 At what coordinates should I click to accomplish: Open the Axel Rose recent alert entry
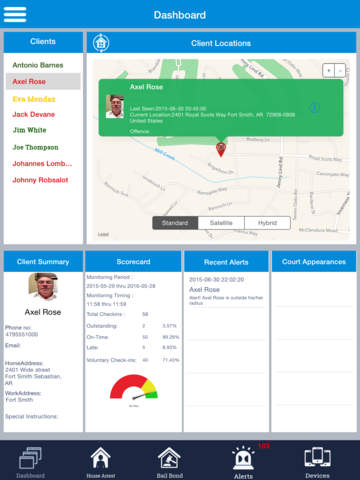(x=226, y=291)
